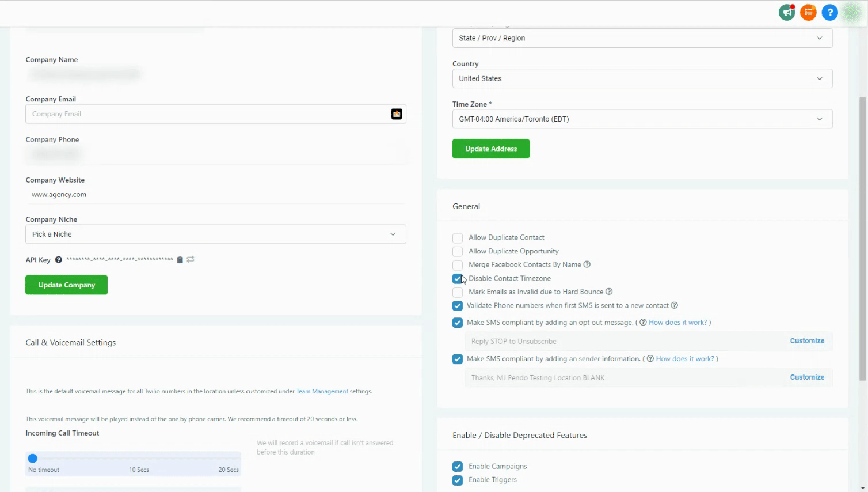The height and width of the screenshot is (492, 868).
Task: Click the Call & Voicemail Settings heading
Action: pyautogui.click(x=71, y=343)
